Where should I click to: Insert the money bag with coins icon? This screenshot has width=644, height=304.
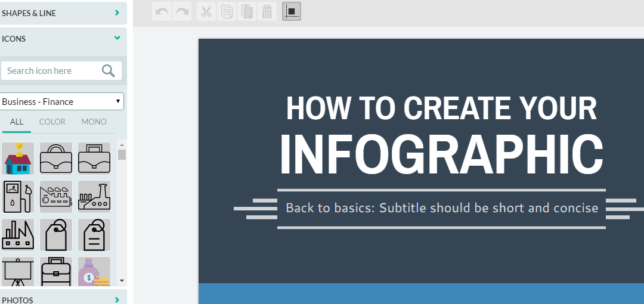click(x=94, y=271)
